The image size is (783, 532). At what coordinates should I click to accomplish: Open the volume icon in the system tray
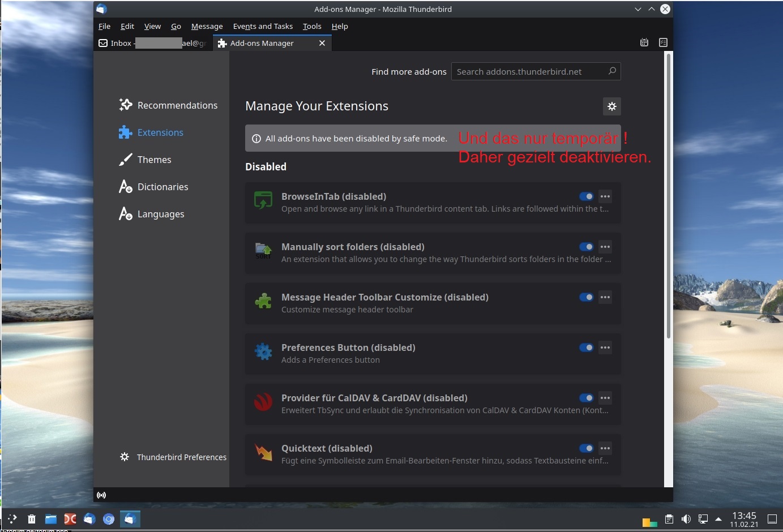(686, 519)
